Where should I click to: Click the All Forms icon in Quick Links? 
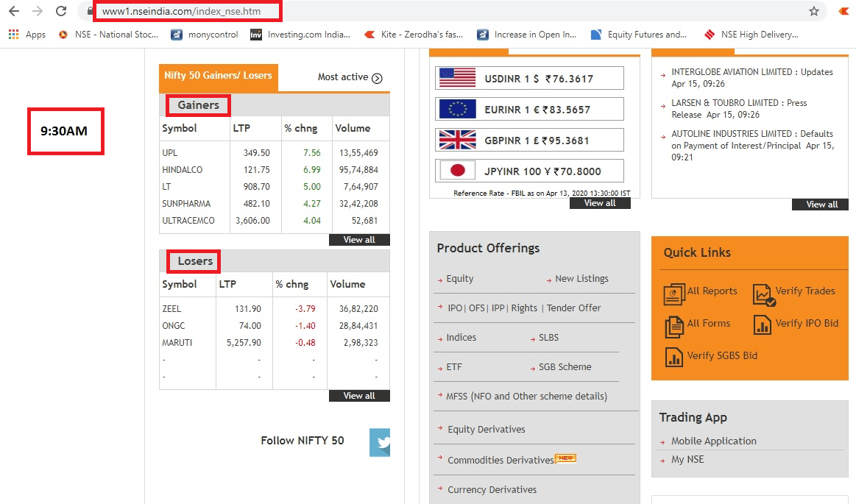tap(674, 326)
